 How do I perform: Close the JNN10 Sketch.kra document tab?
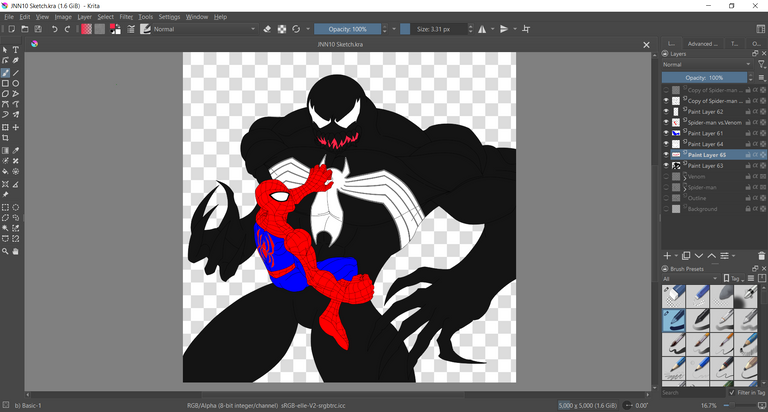pyautogui.click(x=646, y=45)
